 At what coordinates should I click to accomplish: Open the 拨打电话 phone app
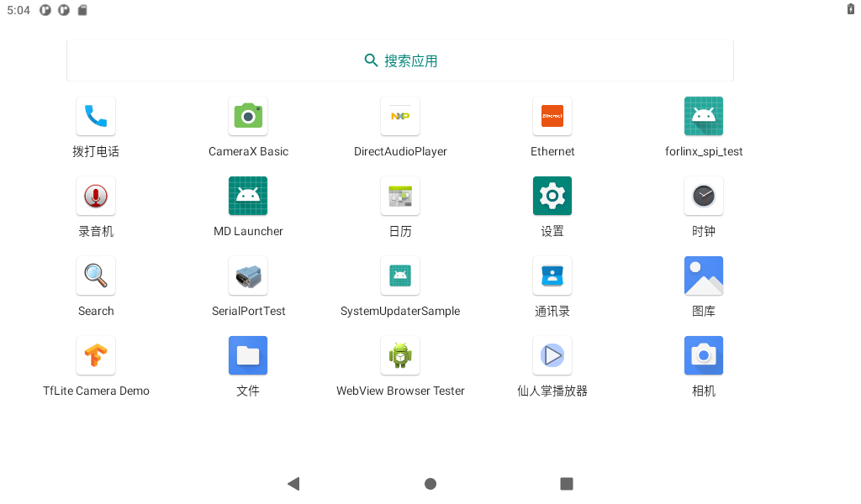tap(96, 116)
